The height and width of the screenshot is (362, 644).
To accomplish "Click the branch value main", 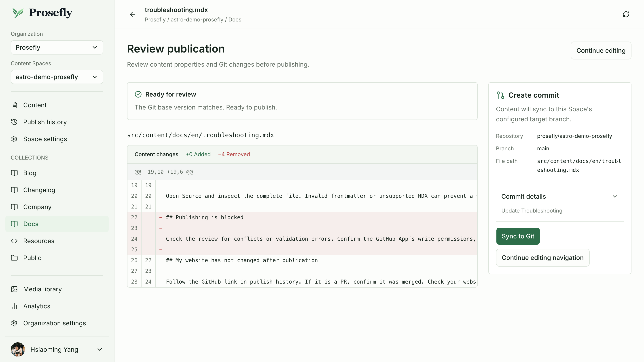I will point(543,148).
